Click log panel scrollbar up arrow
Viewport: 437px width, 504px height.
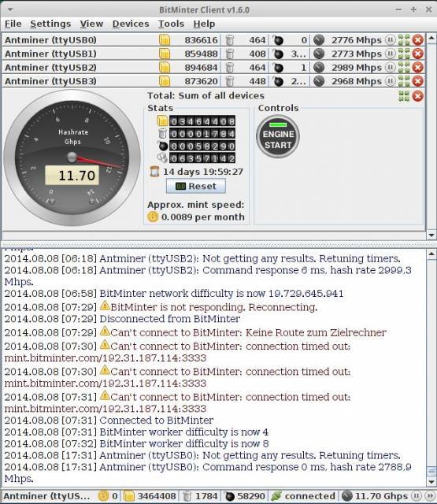coord(431,254)
